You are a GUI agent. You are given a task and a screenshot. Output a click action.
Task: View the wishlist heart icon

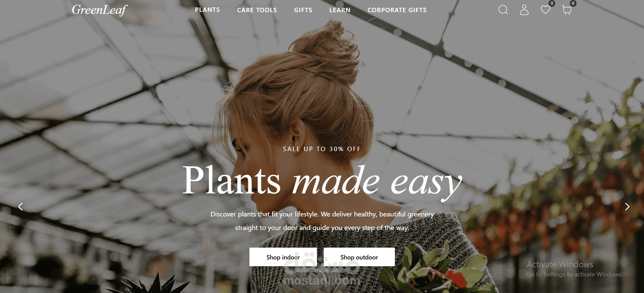click(x=545, y=10)
